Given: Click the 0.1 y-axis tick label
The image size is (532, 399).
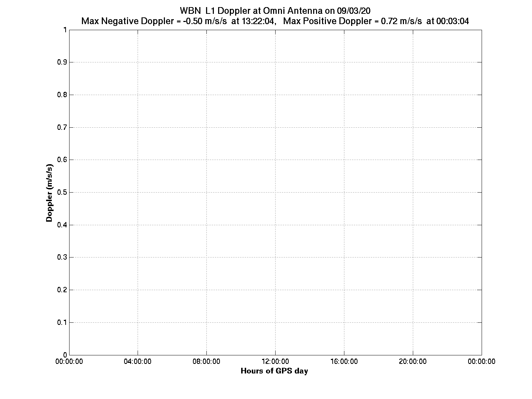Looking at the screenshot, I should click(x=62, y=323).
